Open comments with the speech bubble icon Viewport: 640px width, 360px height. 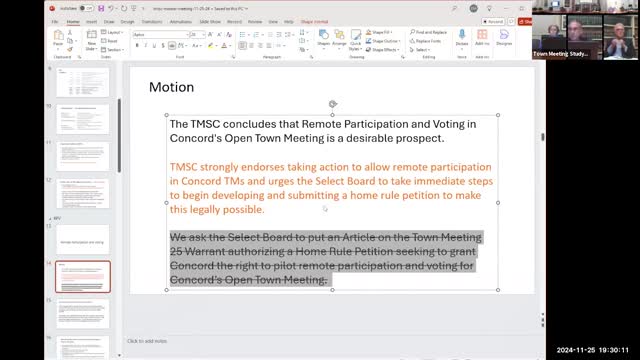(x=511, y=22)
